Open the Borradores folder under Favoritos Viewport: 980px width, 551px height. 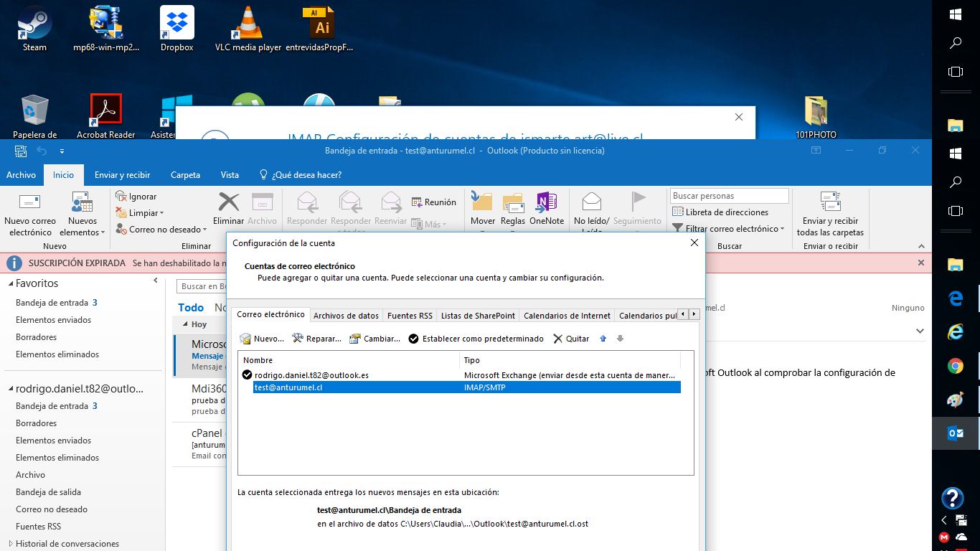click(36, 337)
